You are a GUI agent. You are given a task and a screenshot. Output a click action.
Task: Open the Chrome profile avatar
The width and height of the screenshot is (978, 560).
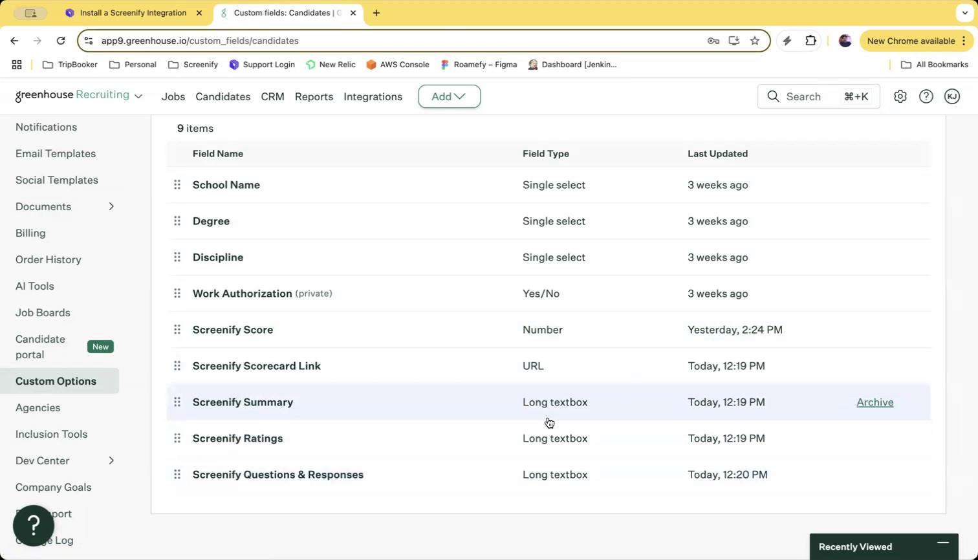845,41
